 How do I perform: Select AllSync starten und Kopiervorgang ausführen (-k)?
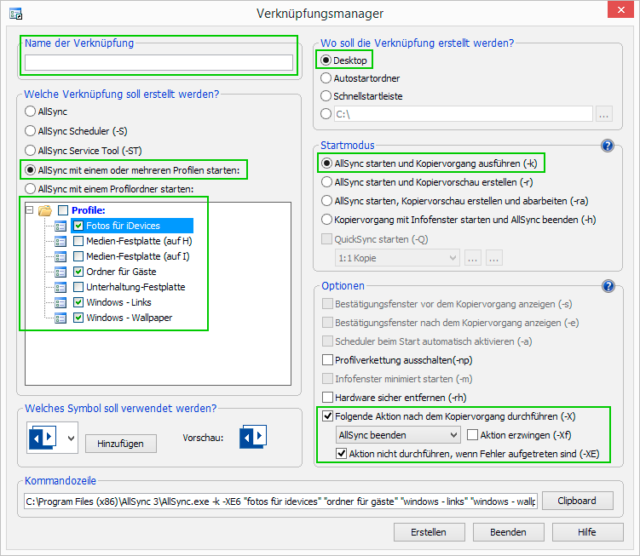[327, 163]
